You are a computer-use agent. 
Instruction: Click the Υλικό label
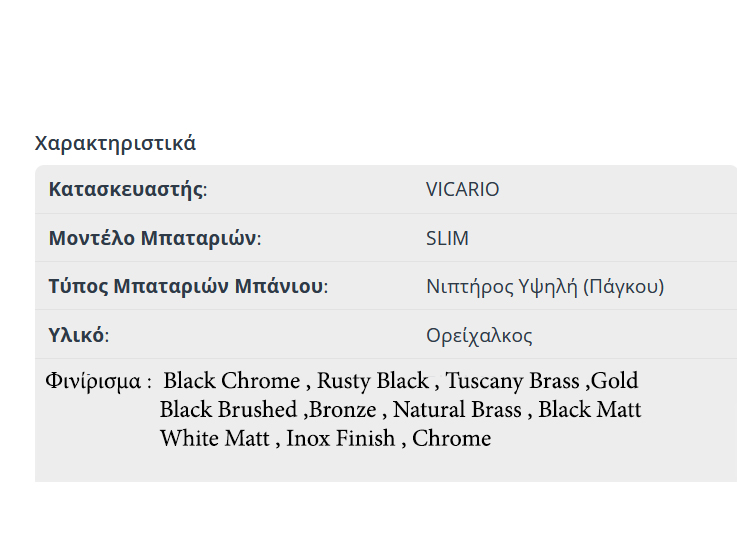click(x=78, y=336)
